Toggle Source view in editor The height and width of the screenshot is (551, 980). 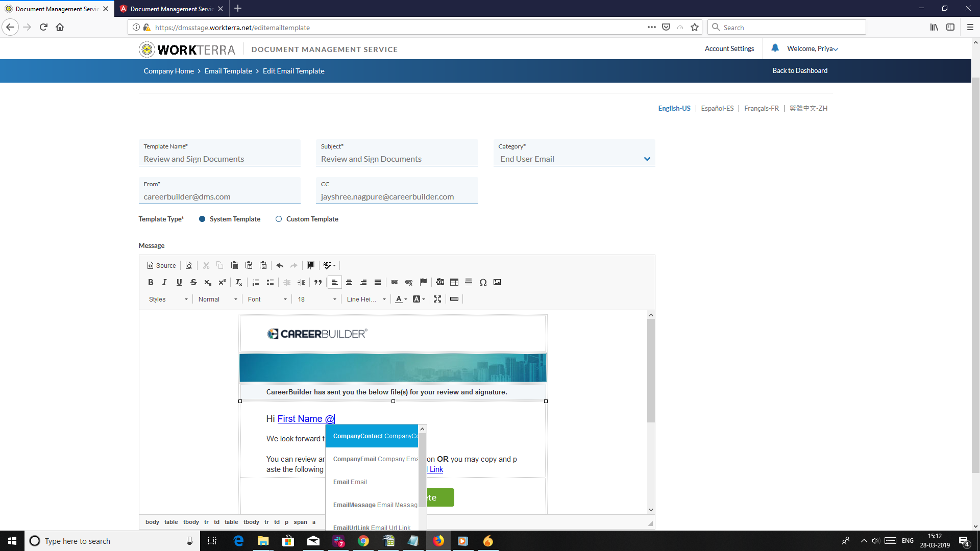[161, 265]
